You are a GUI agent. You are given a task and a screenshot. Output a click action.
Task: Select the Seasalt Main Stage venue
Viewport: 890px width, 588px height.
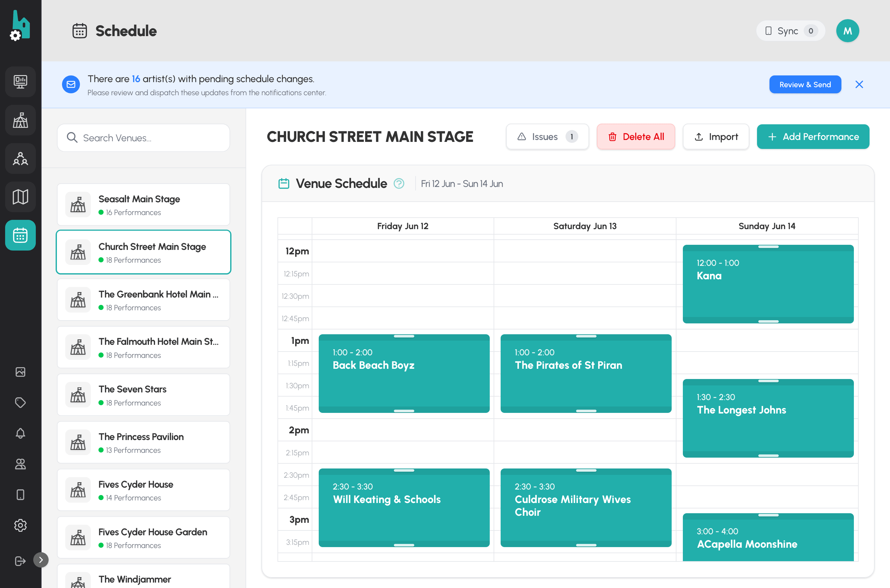tap(144, 205)
